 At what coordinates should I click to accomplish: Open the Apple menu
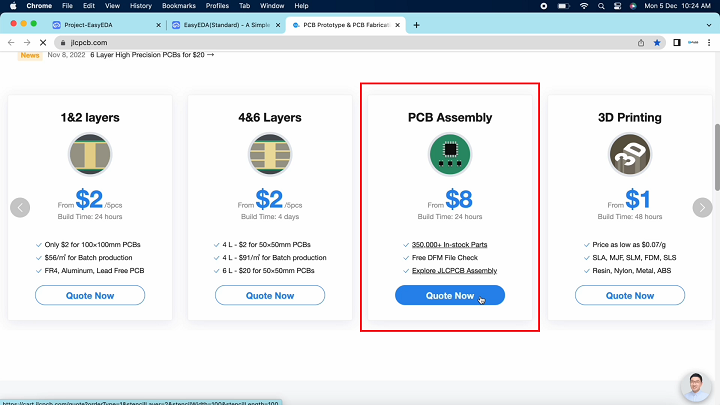[x=13, y=6]
